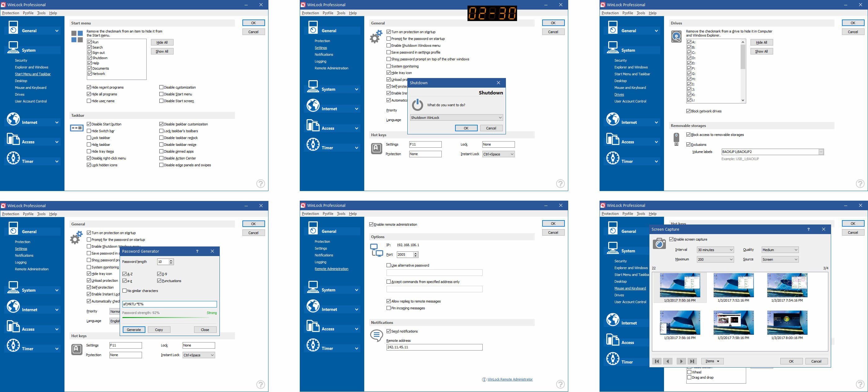Click the USB removable storage icon
The image size is (868, 392).
[x=676, y=139]
